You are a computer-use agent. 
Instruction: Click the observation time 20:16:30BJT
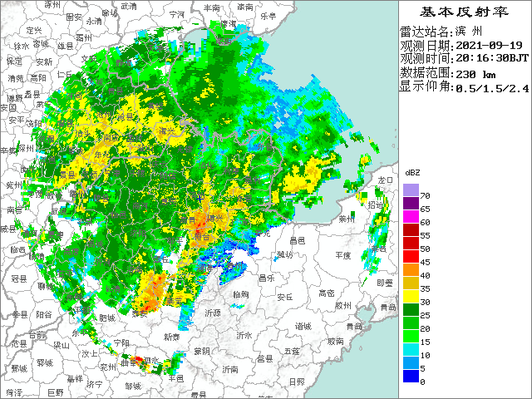[x=490, y=58]
